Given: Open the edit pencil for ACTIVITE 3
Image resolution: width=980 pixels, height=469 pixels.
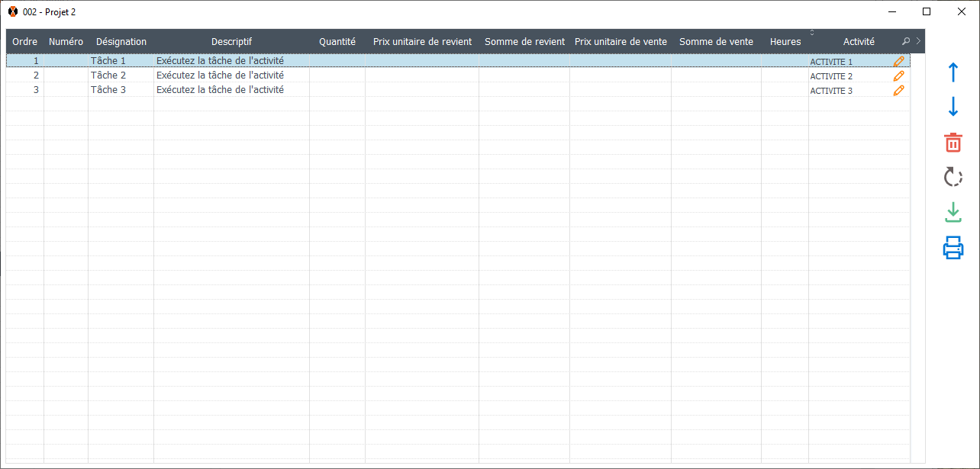Looking at the screenshot, I should tap(898, 91).
